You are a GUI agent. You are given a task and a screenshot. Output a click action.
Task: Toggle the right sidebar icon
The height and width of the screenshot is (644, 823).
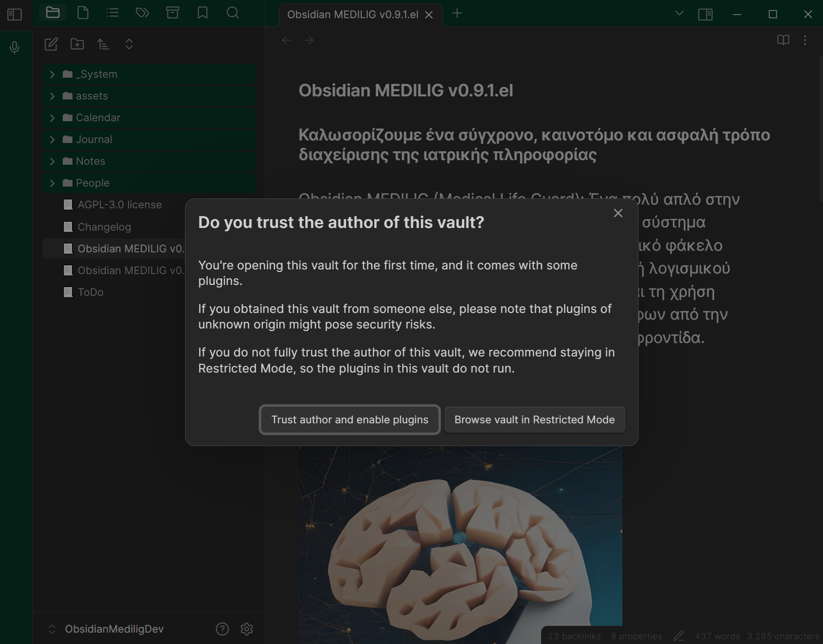tap(705, 14)
